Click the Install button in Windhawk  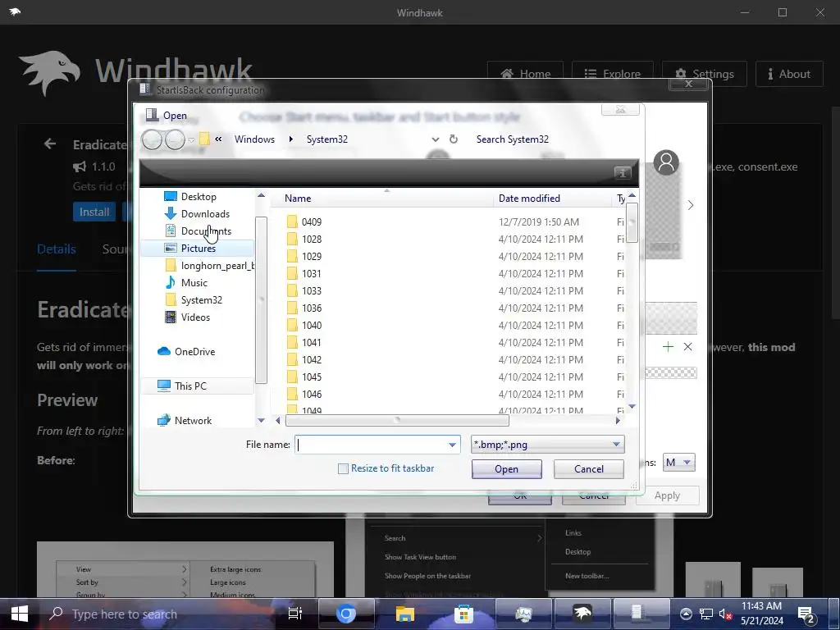click(x=94, y=212)
